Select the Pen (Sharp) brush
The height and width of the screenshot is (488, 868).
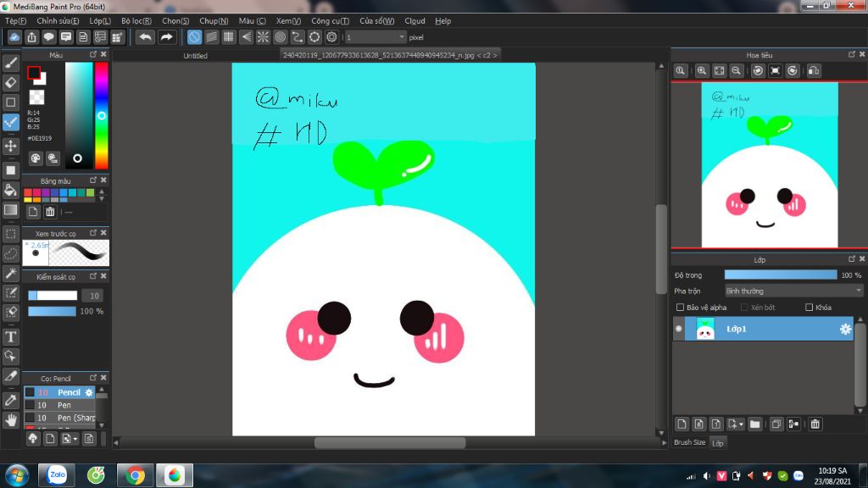point(60,418)
